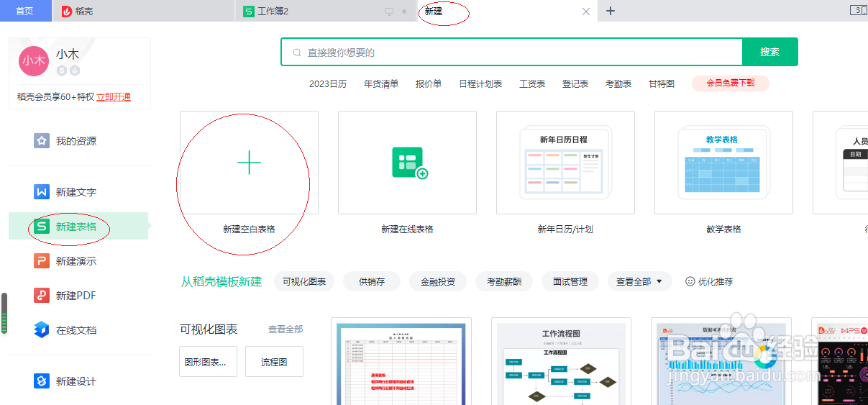
Task: Open 我的资源 in sidebar
Action: pyautogui.click(x=79, y=141)
